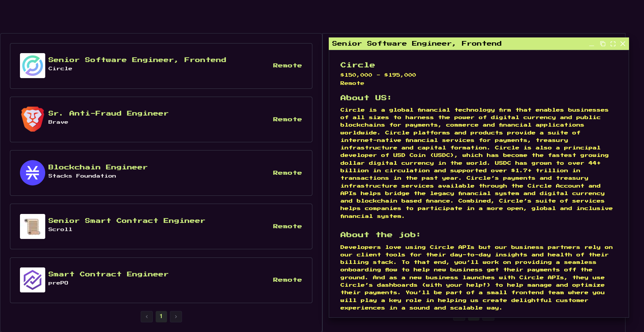
Task: Click Circle company name in first listing
Action: coord(60,68)
